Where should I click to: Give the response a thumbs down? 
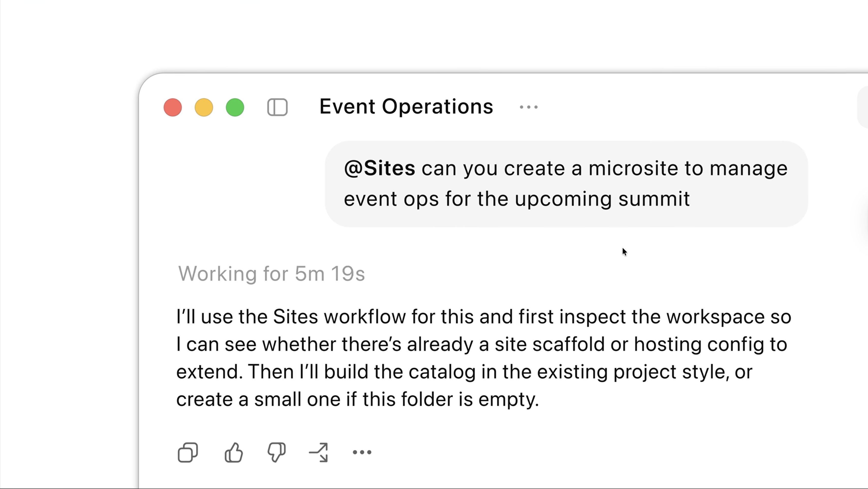pyautogui.click(x=276, y=452)
